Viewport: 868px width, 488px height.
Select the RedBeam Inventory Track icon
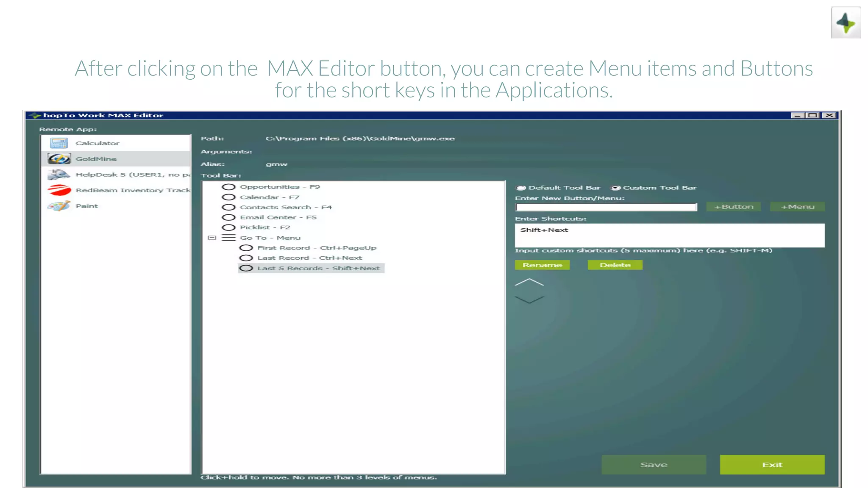point(59,190)
